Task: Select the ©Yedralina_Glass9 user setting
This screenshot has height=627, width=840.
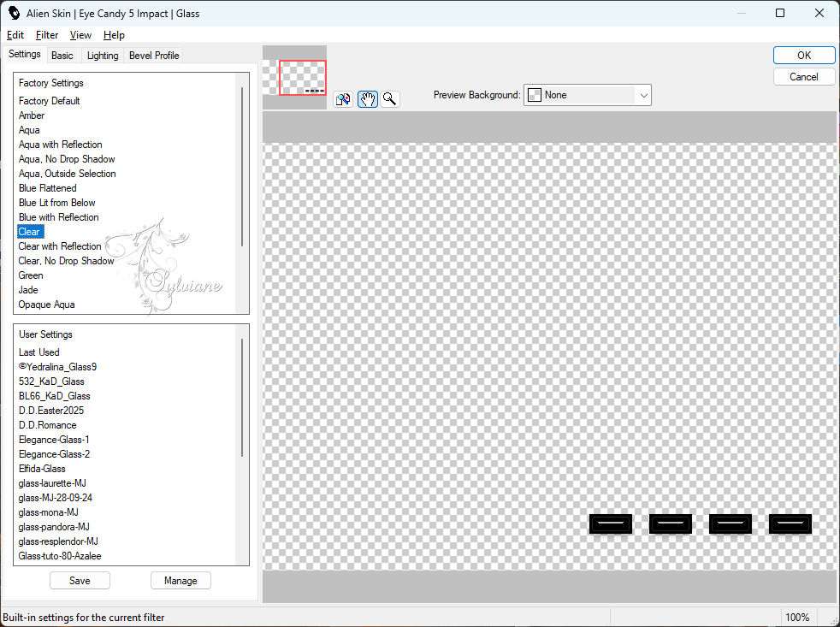Action: coord(57,367)
